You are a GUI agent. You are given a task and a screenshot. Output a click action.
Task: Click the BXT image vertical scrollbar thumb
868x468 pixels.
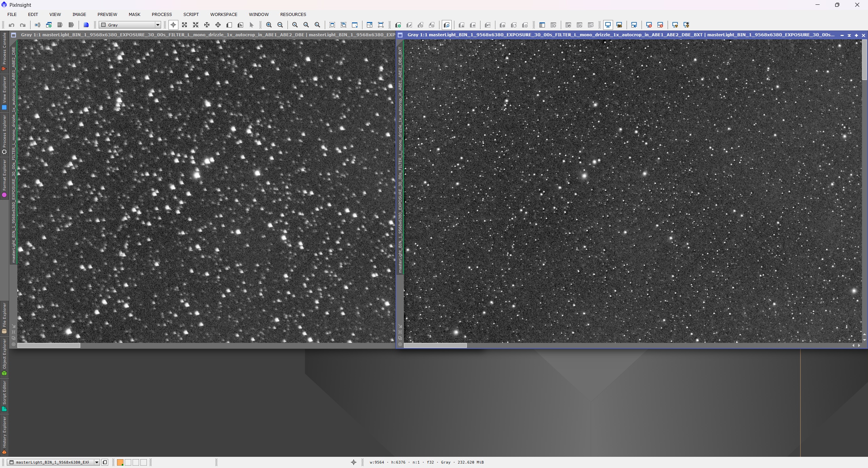(x=864, y=60)
